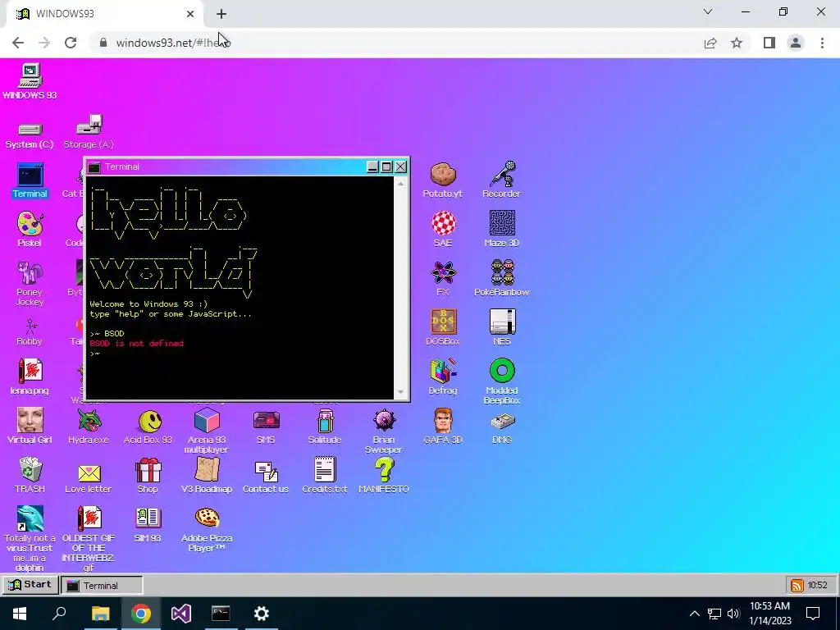Launch Virtual Girl icon

click(30, 420)
